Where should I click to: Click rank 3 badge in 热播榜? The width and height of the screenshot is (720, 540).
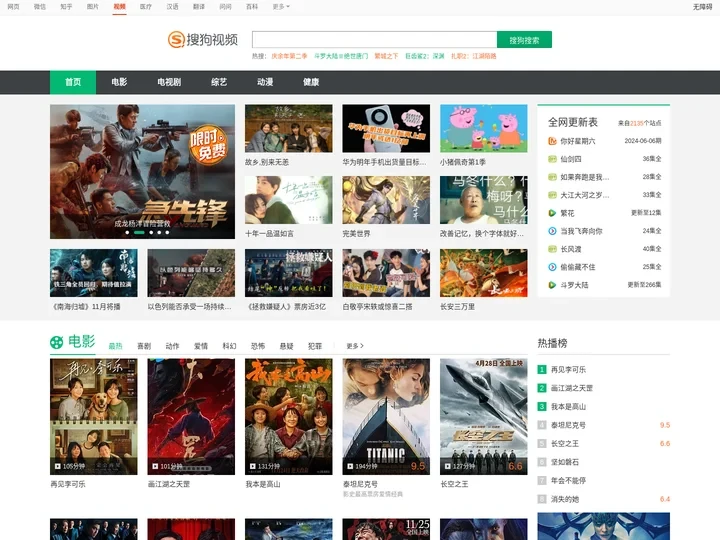(542, 406)
